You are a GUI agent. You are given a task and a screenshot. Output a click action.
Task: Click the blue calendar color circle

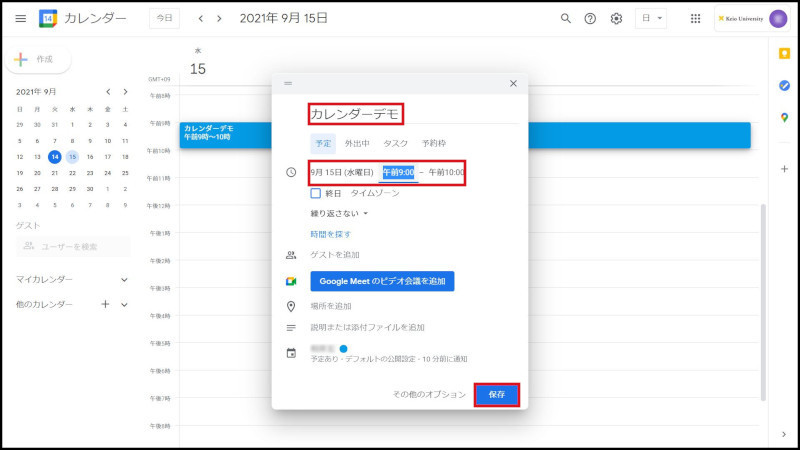[343, 349]
